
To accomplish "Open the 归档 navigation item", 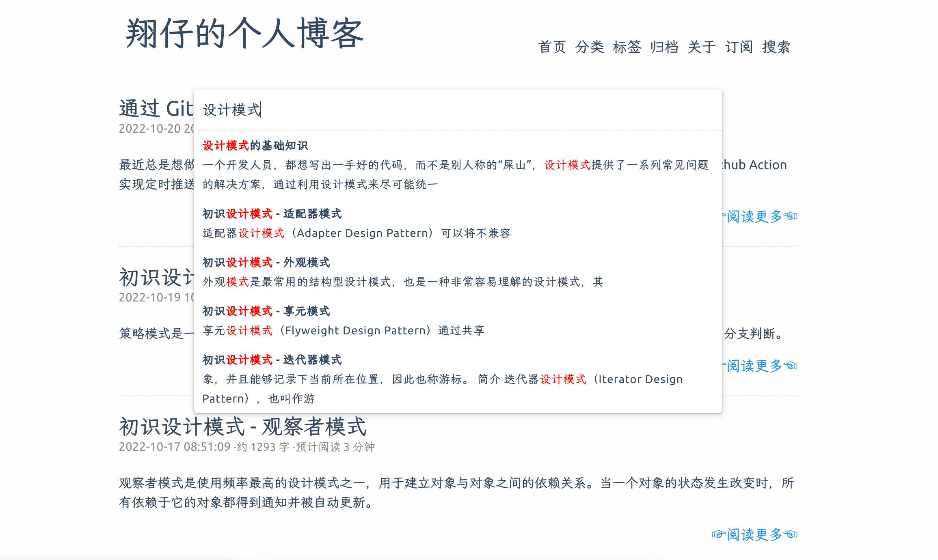I will coord(664,47).
